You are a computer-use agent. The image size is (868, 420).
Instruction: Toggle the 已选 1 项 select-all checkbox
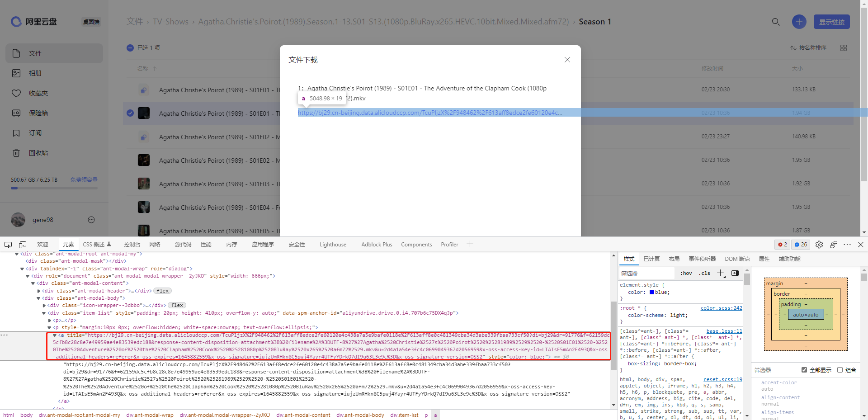(x=130, y=48)
